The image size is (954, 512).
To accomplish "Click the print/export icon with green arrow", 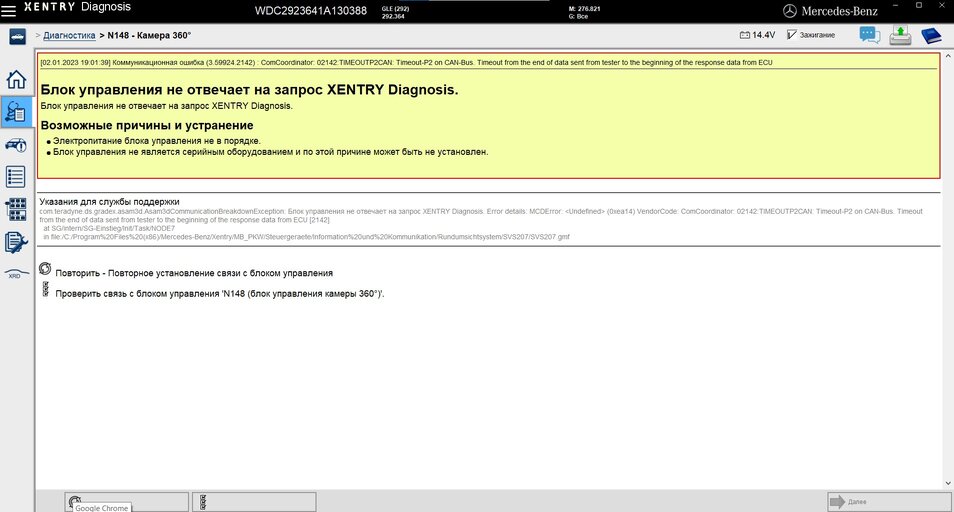I will 900,35.
